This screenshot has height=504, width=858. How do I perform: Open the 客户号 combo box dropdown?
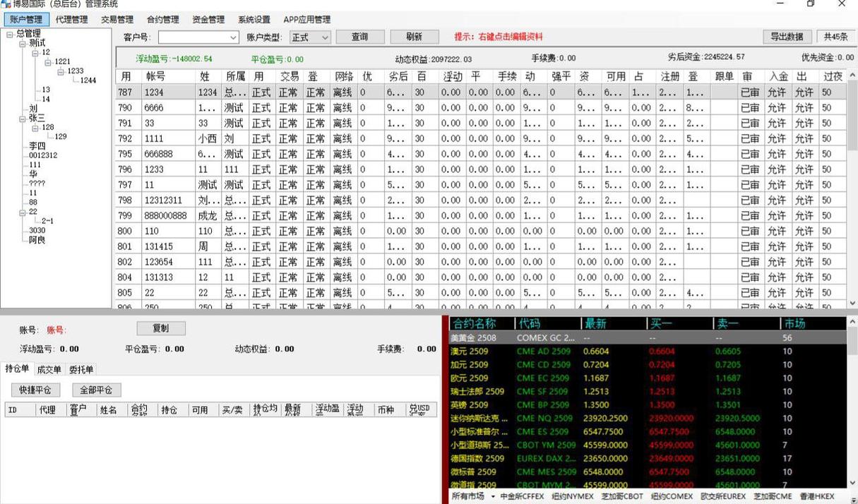[233, 37]
